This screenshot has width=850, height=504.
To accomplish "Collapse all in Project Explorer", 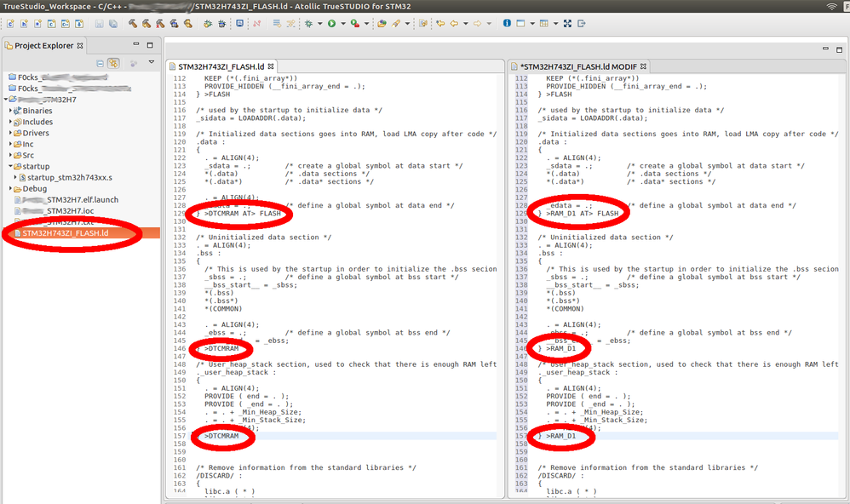I will click(x=101, y=63).
